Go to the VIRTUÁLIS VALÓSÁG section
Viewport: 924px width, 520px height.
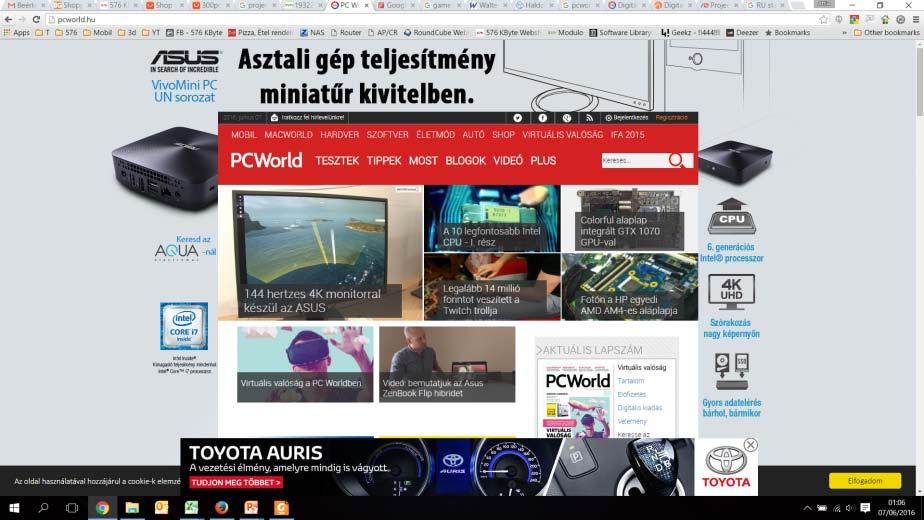563,135
